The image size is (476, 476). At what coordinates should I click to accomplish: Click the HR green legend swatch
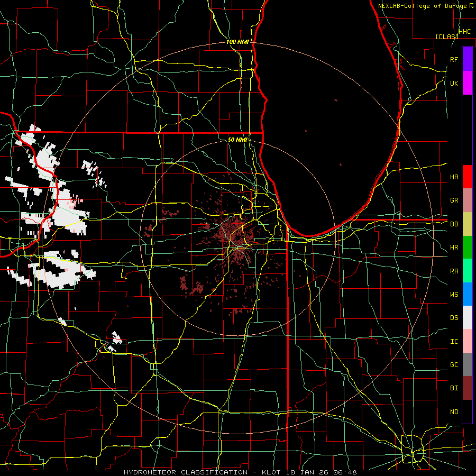467,248
